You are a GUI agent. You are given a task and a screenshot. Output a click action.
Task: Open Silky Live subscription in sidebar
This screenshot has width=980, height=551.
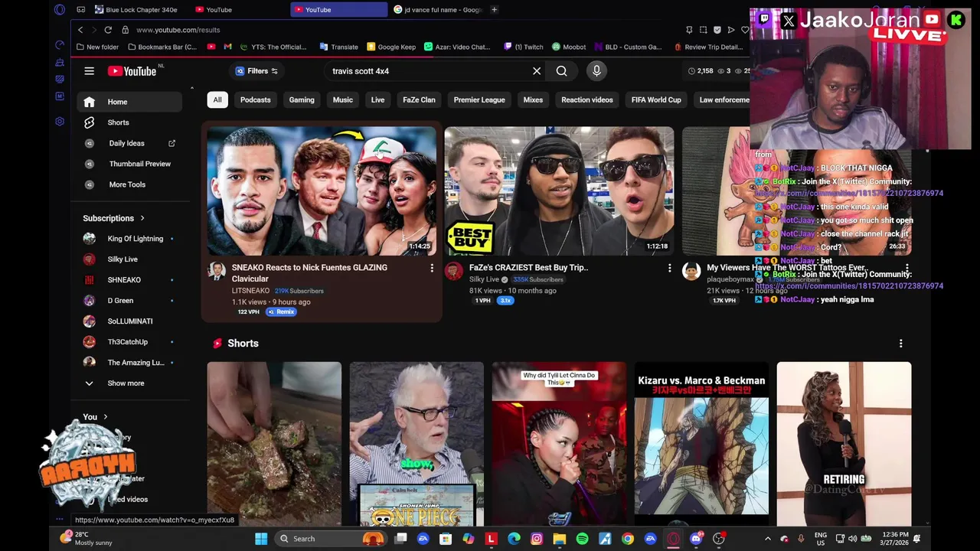pos(129,259)
